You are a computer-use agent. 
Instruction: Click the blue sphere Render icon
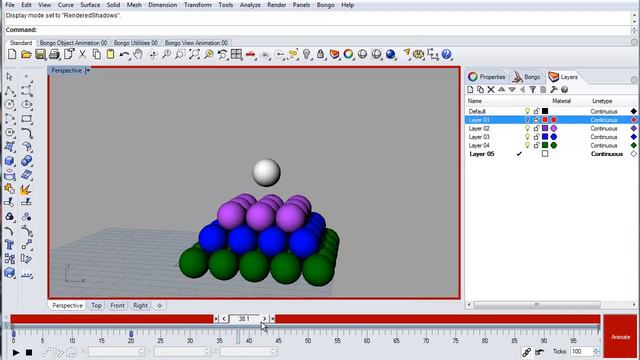pos(391,54)
